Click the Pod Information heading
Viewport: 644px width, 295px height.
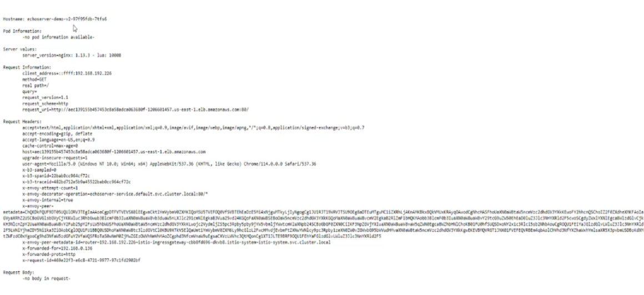22,31
